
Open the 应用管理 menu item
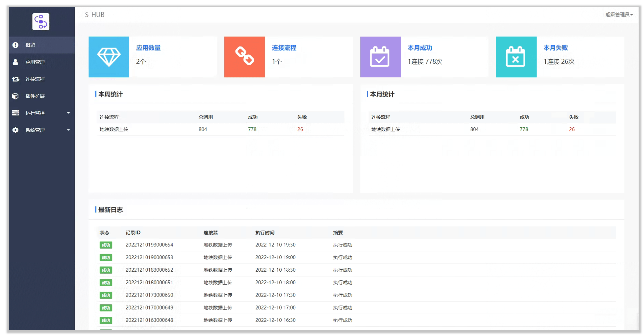click(x=42, y=62)
